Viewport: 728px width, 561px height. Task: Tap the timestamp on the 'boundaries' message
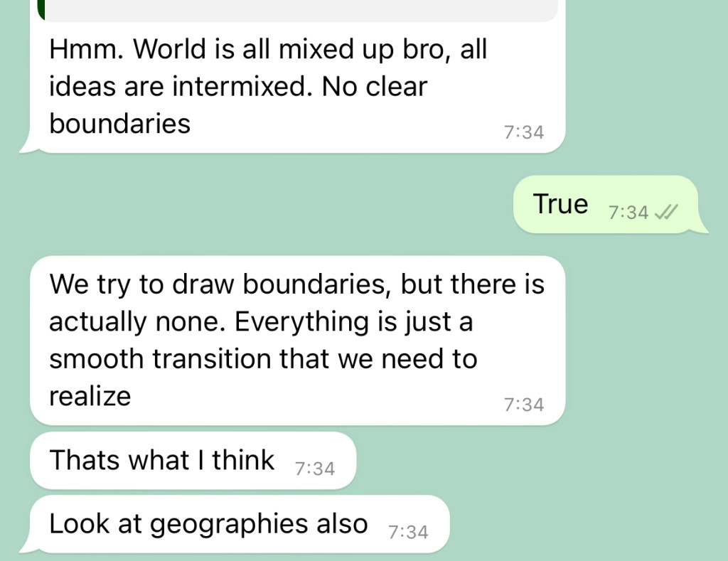pyautogui.click(x=524, y=132)
